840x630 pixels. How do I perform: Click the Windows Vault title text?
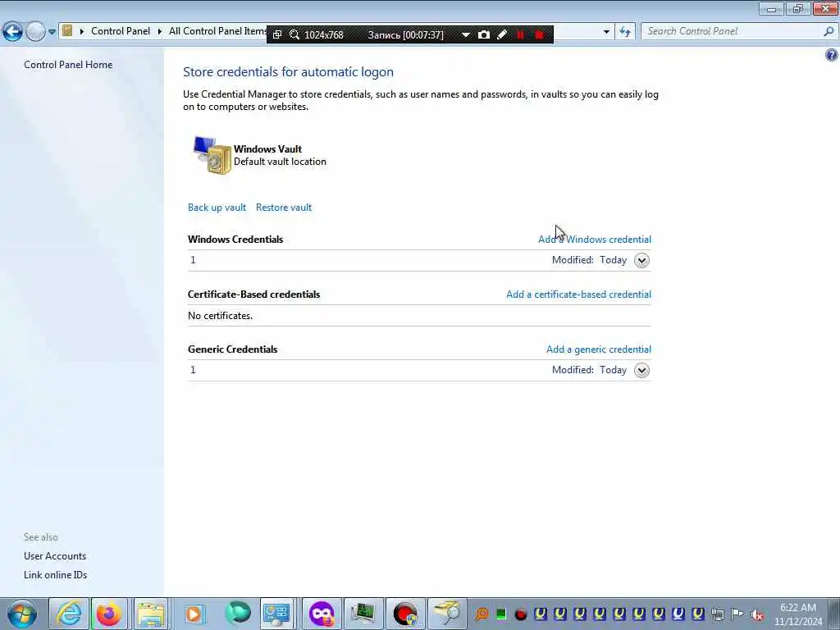pyautogui.click(x=267, y=149)
